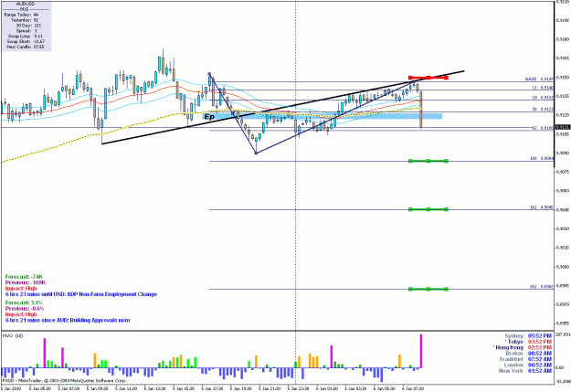571x392 pixels.
Task: Click the Fibonacci level 162 label
Action: pos(542,207)
